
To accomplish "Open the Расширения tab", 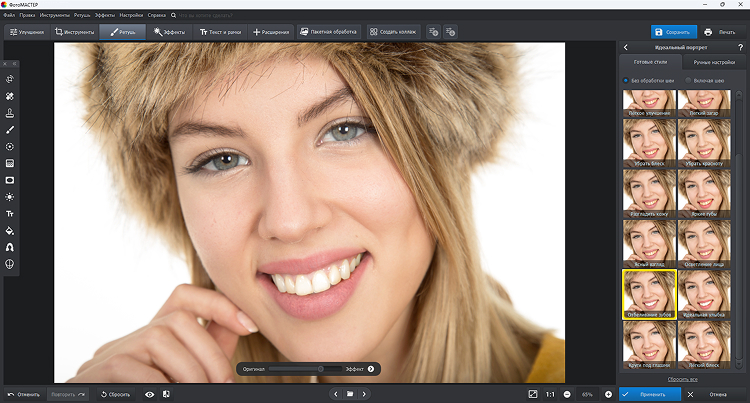I will coord(271,32).
